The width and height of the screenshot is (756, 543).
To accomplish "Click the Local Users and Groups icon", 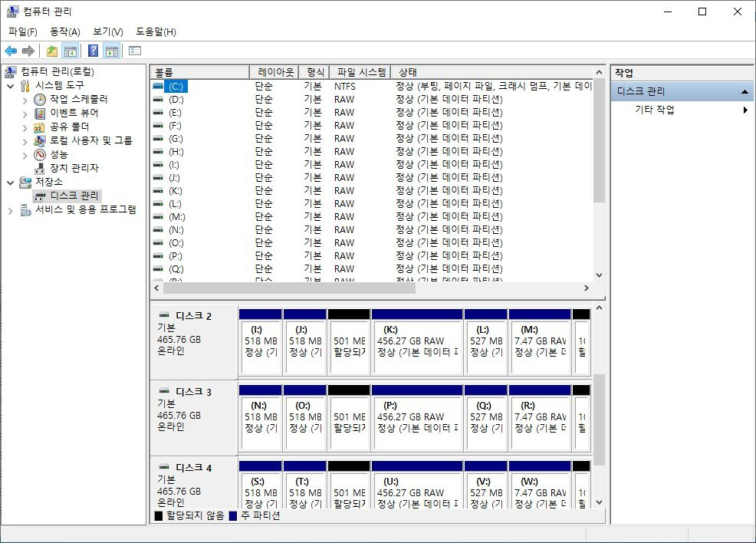I will [x=40, y=141].
